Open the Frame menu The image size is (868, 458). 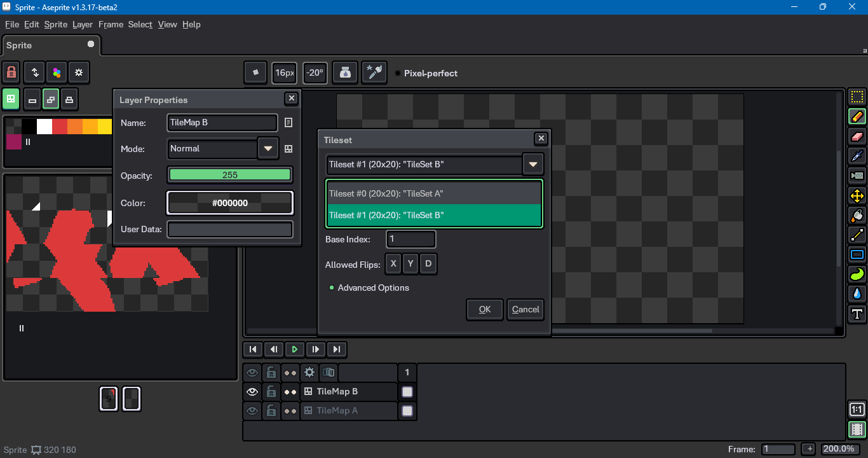pyautogui.click(x=111, y=24)
